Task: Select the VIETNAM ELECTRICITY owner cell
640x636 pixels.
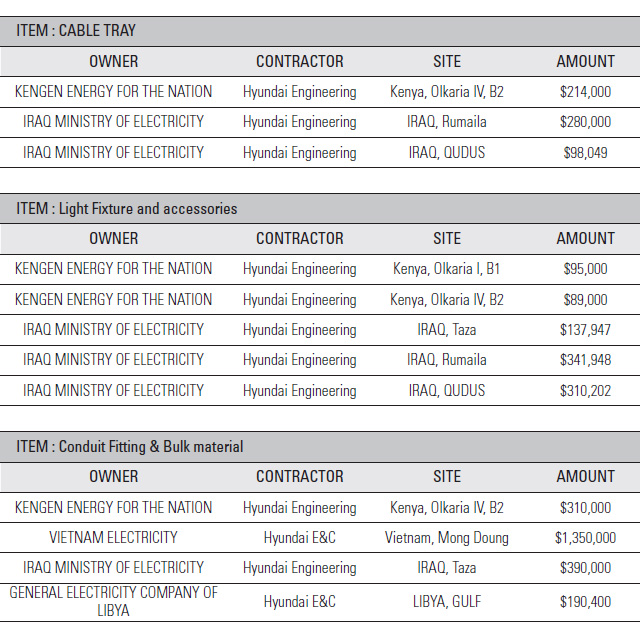Action: [x=113, y=538]
